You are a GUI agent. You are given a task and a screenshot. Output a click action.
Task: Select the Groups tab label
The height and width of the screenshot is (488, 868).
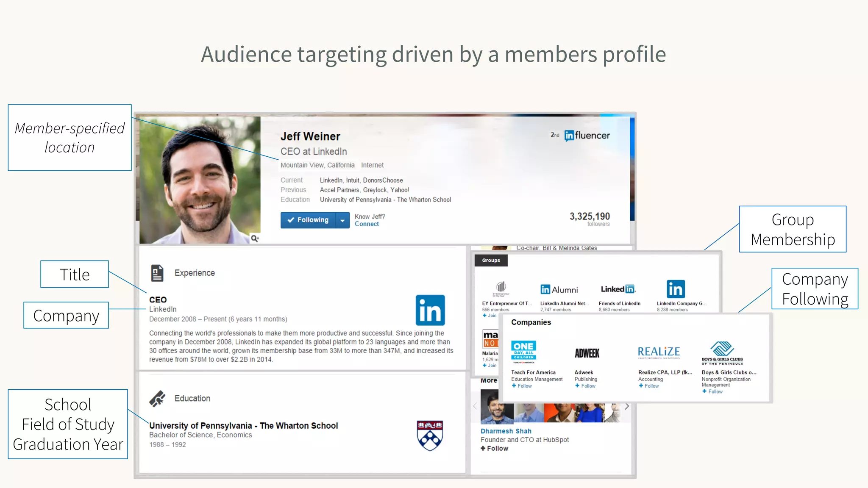491,260
